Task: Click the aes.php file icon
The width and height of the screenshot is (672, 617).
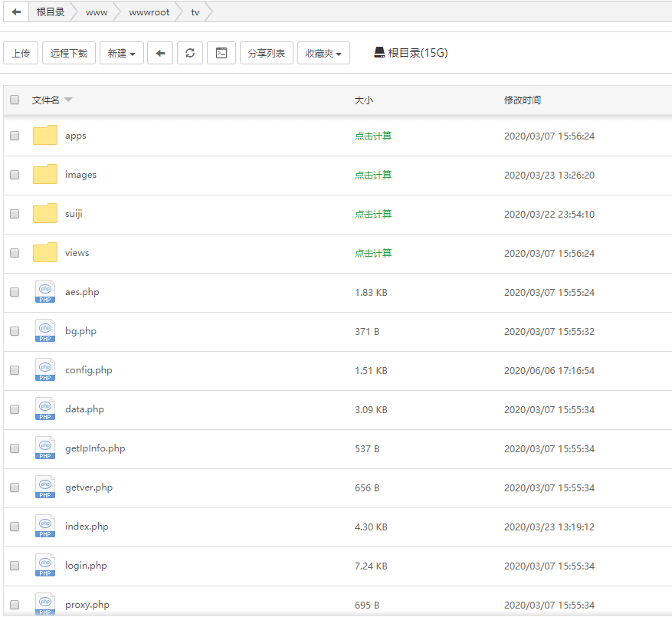Action: pyautogui.click(x=45, y=291)
